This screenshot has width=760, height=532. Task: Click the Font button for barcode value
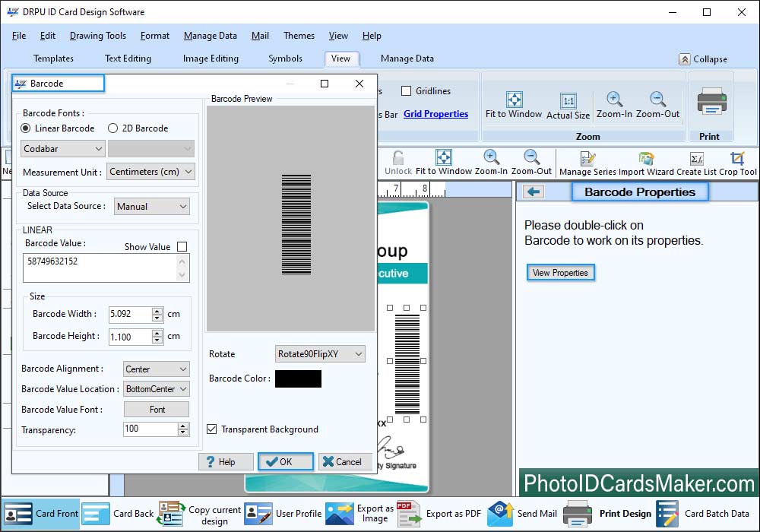[157, 410]
